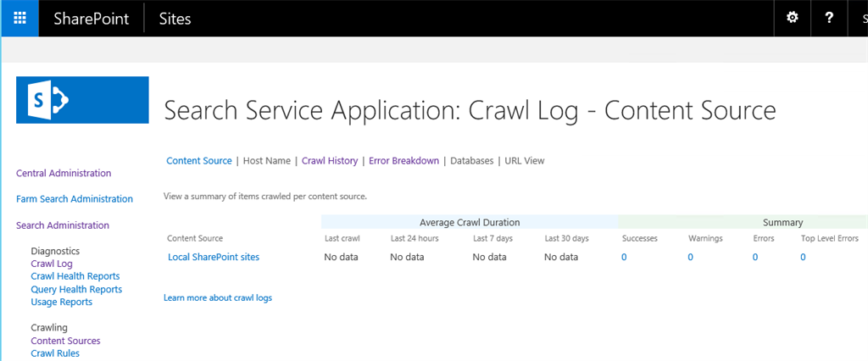Viewport: 868px width, 361px height.
Task: Open the app launcher waffle icon
Action: (x=19, y=18)
